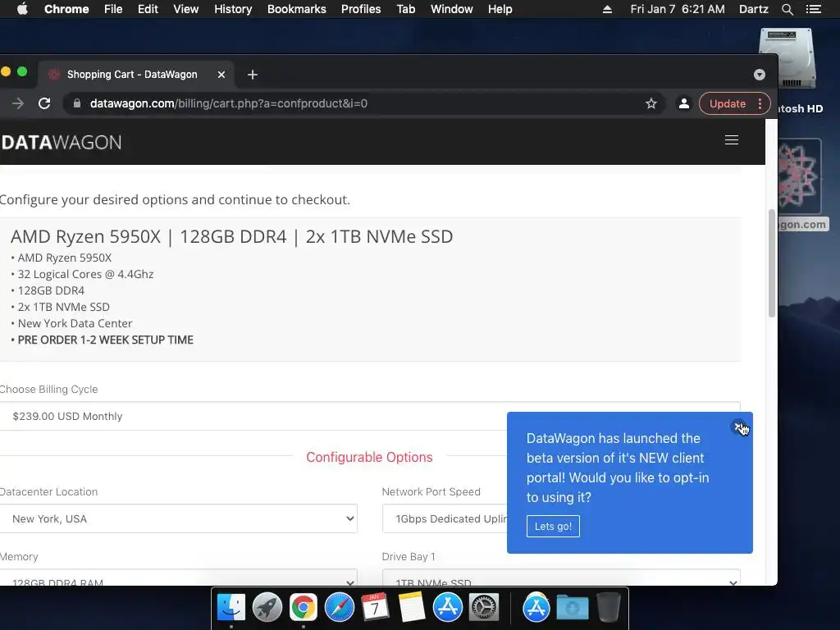This screenshot has height=630, width=840.
Task: Click the text 32 Logical Cores @ 4.4Ghz
Action: (85, 274)
